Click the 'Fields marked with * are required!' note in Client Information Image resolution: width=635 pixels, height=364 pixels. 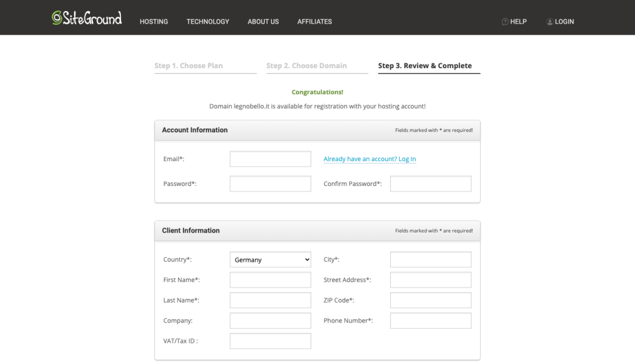click(x=434, y=231)
